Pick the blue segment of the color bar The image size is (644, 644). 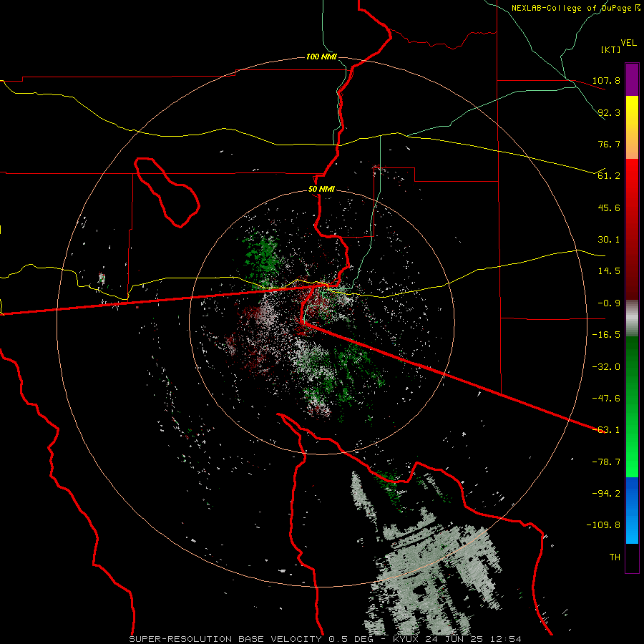(632, 510)
